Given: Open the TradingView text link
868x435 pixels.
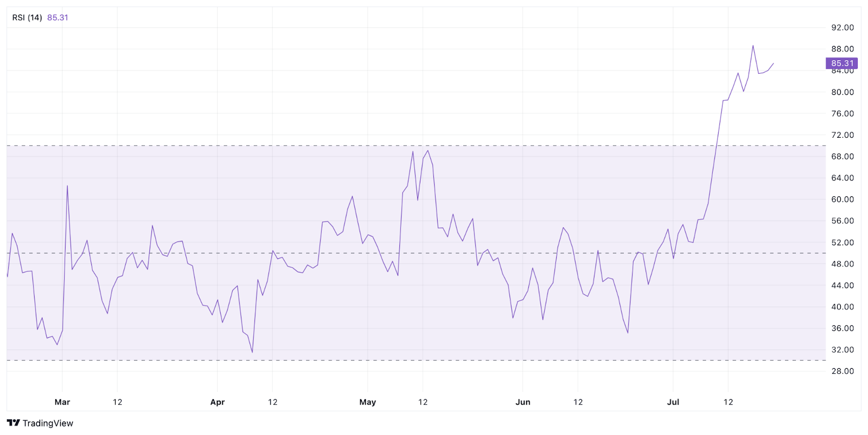Looking at the screenshot, I should coord(48,423).
